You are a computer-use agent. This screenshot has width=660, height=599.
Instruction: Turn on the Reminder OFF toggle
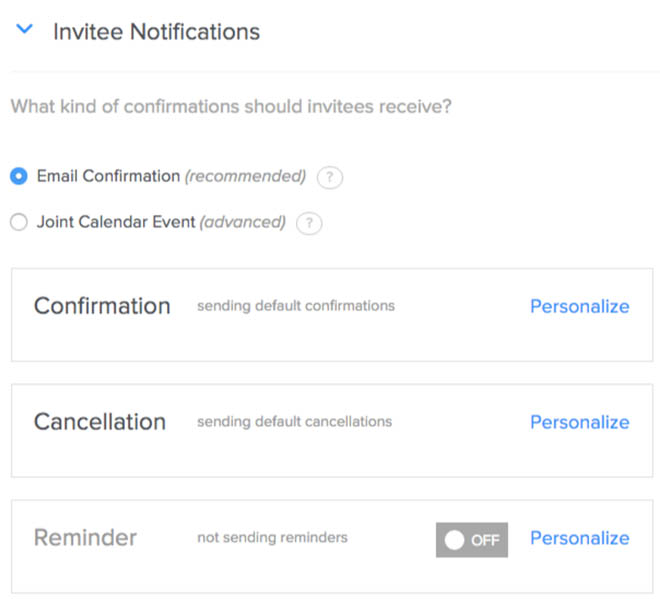coord(472,539)
